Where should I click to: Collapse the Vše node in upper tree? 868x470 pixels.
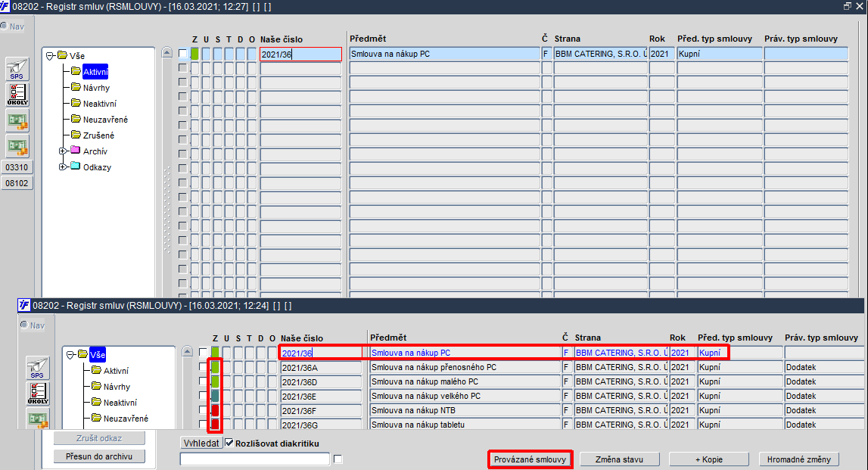50,56
